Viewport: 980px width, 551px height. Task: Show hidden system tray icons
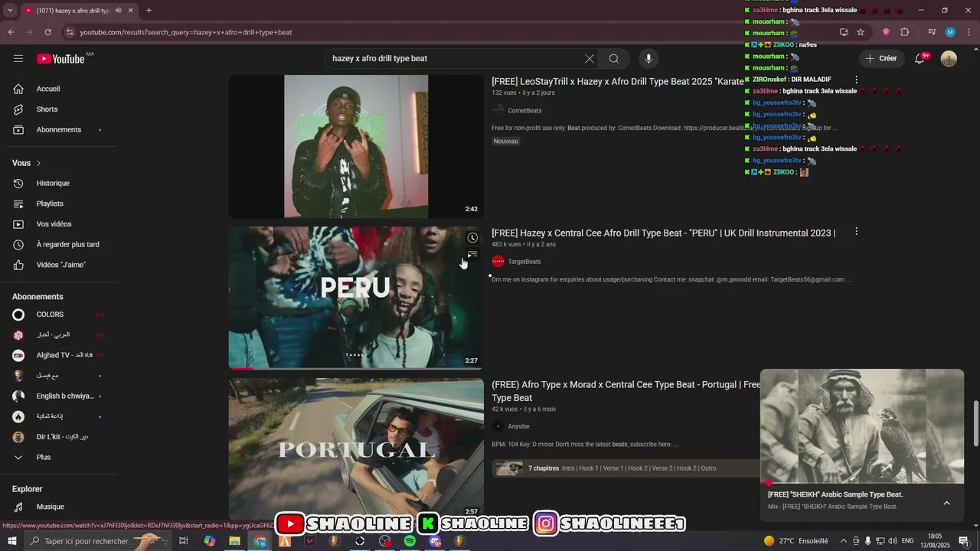(844, 541)
